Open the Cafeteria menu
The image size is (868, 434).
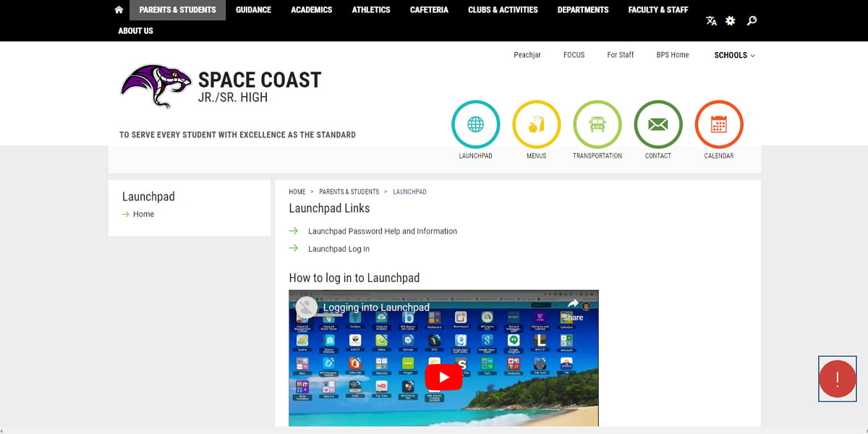[429, 10]
